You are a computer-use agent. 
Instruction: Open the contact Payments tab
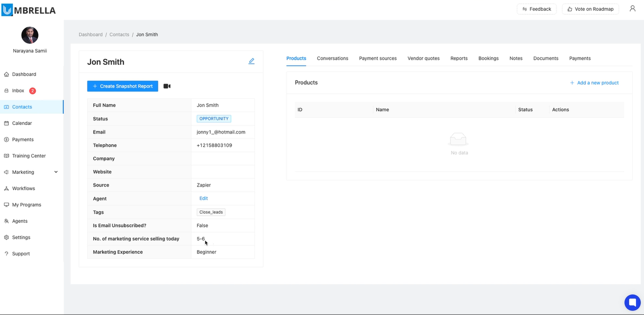(580, 58)
